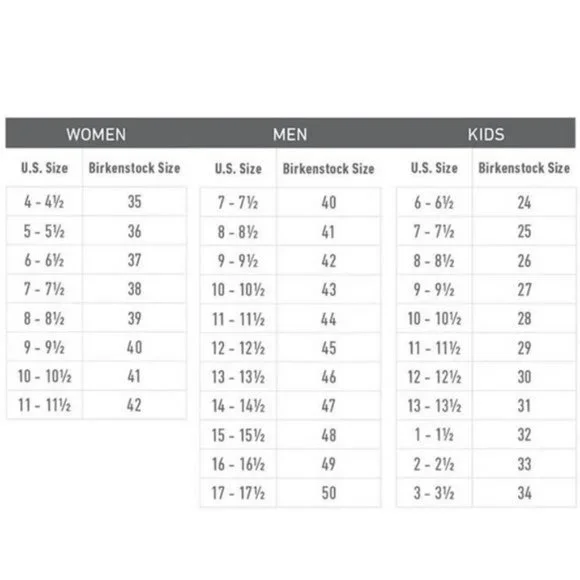Select women's U.S. size 7 - 7½ cell

pyautogui.click(x=44, y=289)
